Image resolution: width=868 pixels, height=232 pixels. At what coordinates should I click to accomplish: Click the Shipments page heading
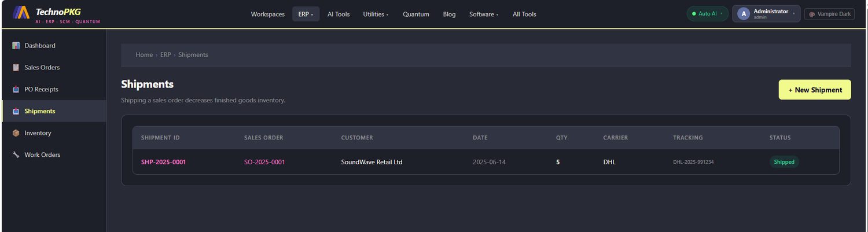147,84
